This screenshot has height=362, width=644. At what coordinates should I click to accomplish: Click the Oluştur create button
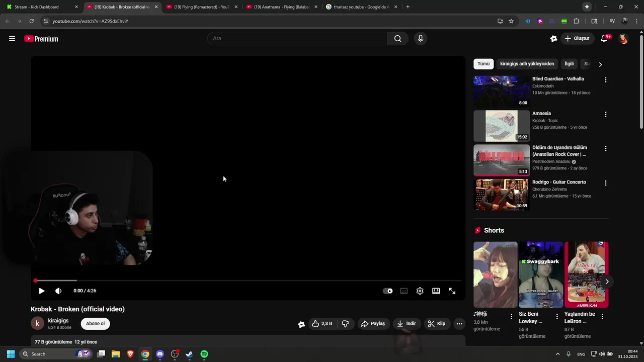(x=577, y=39)
